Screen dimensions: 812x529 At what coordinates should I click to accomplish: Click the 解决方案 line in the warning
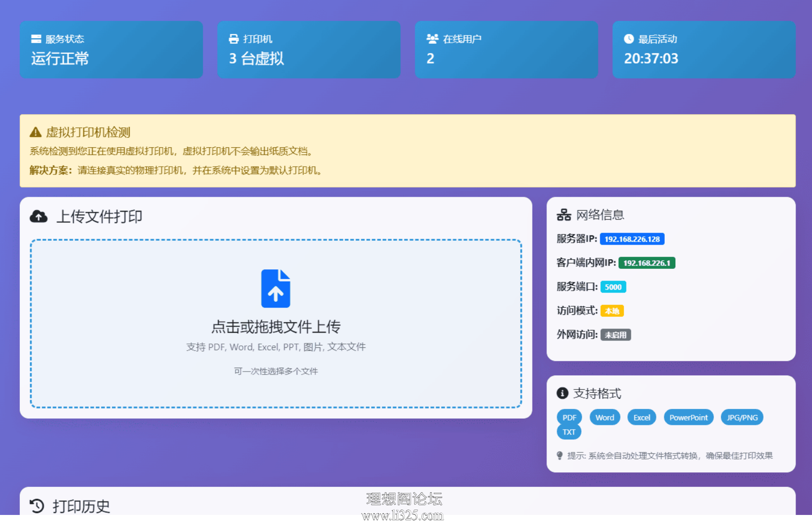click(176, 171)
